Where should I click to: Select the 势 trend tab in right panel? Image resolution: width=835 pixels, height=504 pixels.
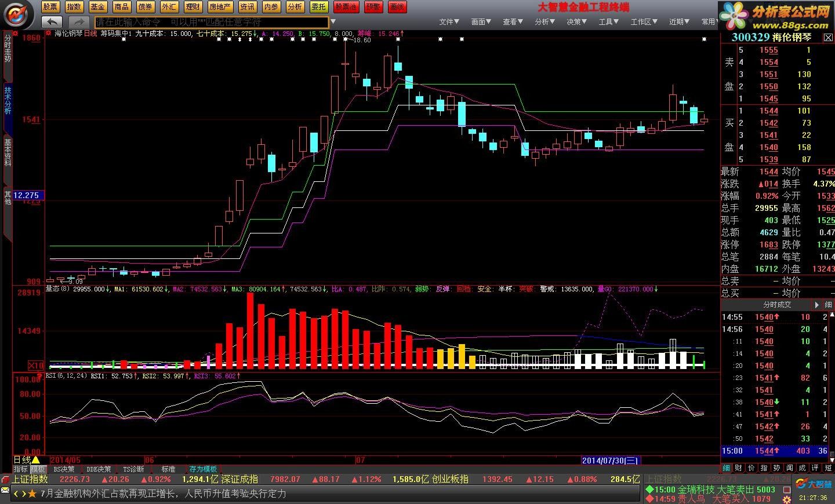point(777,468)
